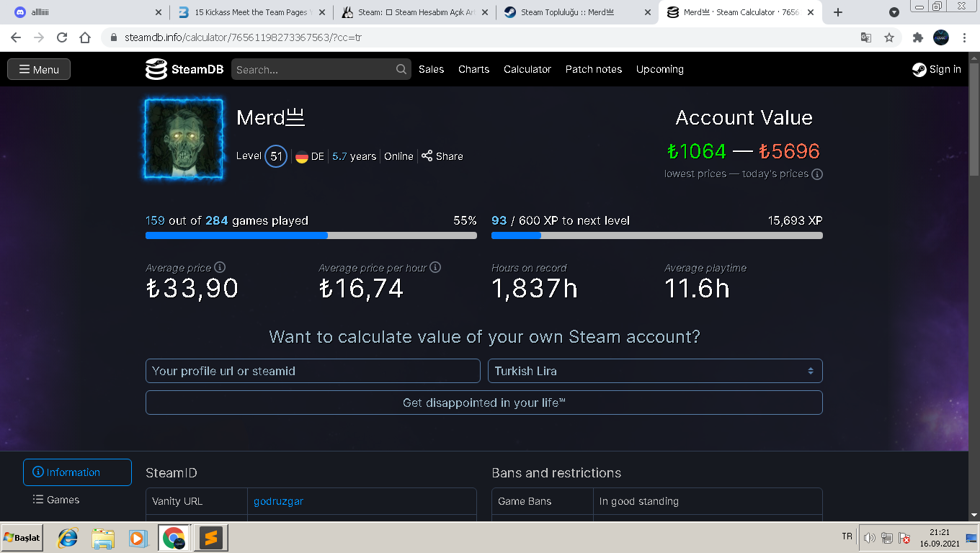Click the profile avatar image
This screenshot has width=980, height=553.
click(184, 138)
